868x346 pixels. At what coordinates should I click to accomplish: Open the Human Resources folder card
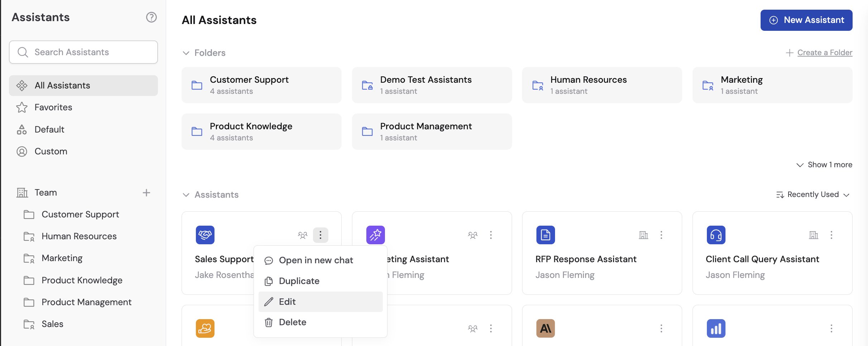[x=602, y=85]
